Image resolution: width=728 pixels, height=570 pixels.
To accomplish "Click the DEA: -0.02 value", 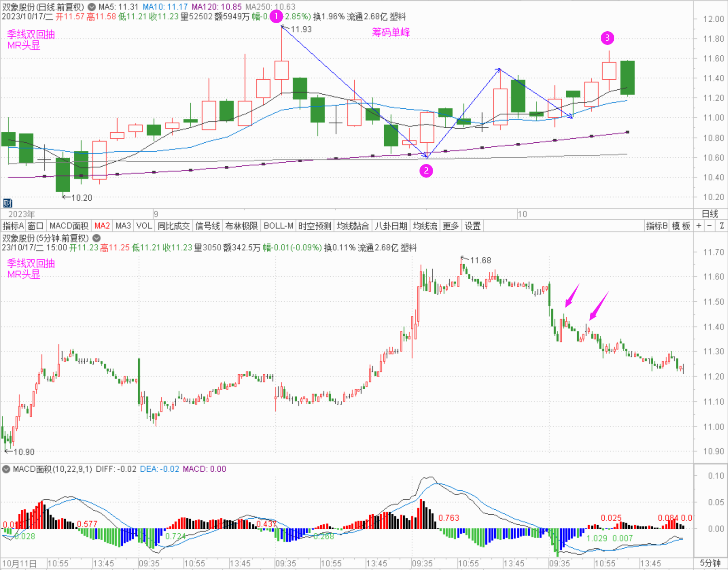I will tap(159, 469).
